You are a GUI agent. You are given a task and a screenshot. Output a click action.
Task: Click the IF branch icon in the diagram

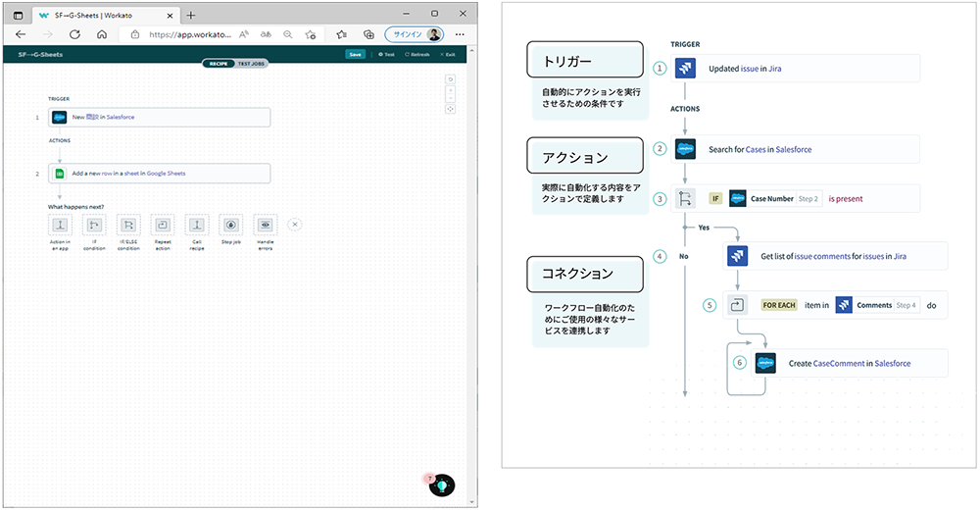pyautogui.click(x=686, y=198)
